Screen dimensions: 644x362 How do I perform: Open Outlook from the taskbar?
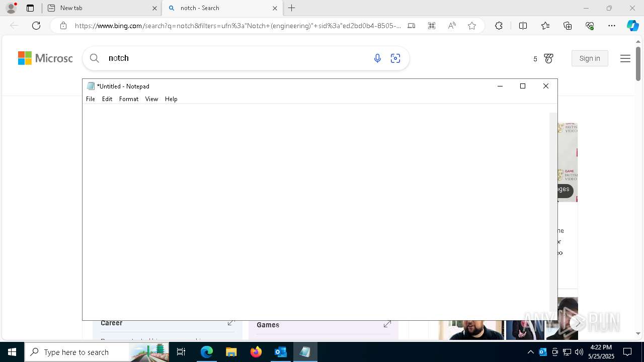280,352
